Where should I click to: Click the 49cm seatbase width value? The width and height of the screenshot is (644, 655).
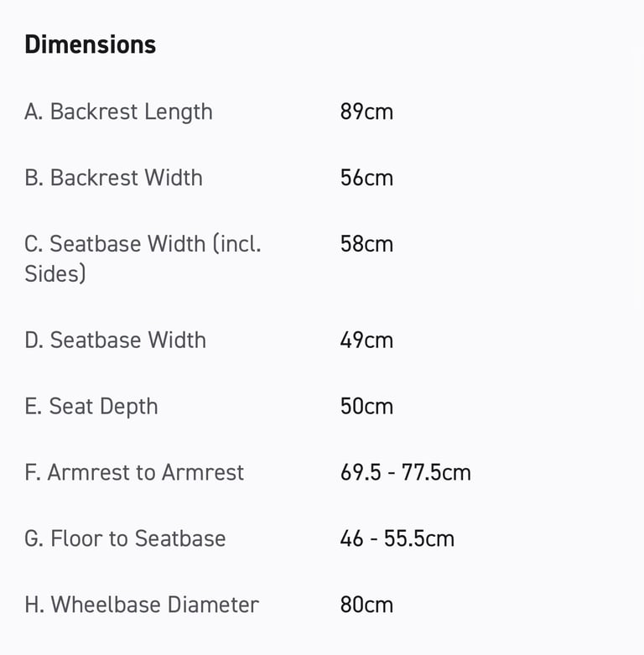coord(366,340)
